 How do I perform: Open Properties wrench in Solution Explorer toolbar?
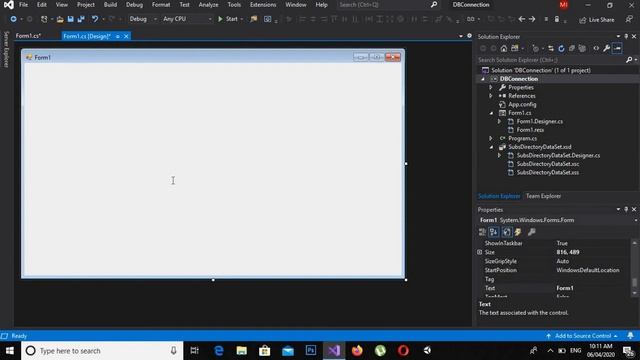click(607, 49)
